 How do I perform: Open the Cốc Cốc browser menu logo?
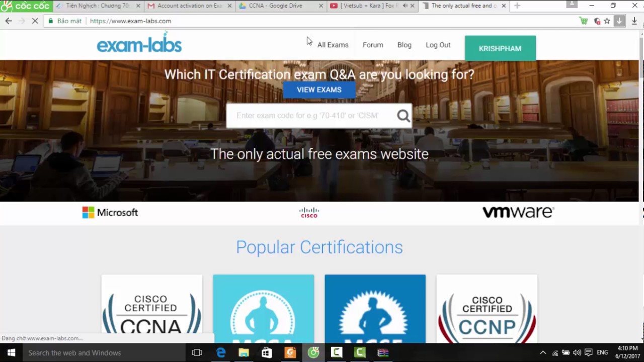[x=25, y=6]
